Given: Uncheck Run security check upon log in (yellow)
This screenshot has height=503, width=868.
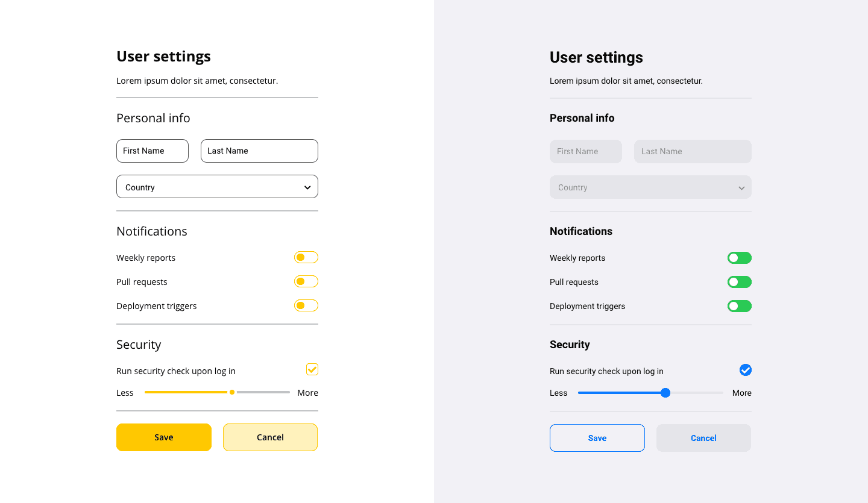Looking at the screenshot, I should tap(312, 369).
